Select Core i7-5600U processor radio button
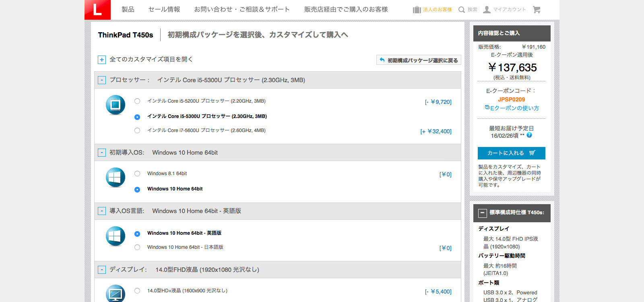This screenshot has height=302, width=644. 137,130
